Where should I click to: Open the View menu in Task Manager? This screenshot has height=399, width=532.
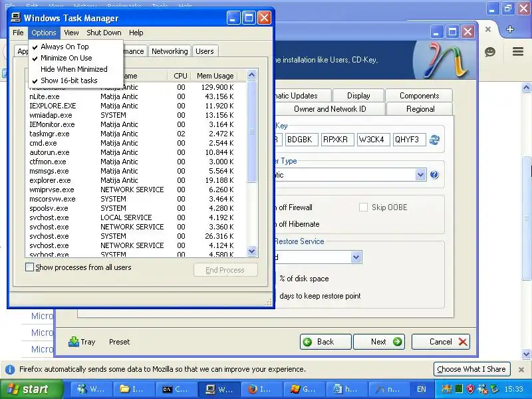[x=71, y=33]
